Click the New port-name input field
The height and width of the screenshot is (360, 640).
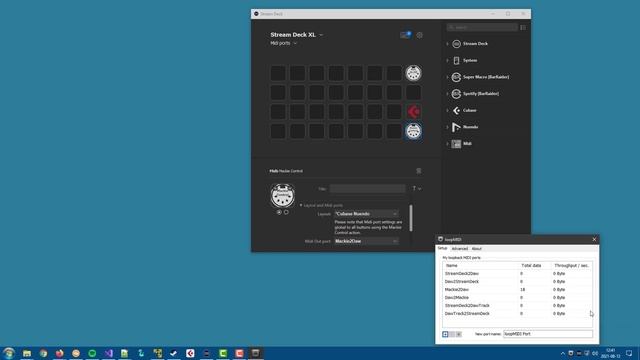tap(548, 334)
